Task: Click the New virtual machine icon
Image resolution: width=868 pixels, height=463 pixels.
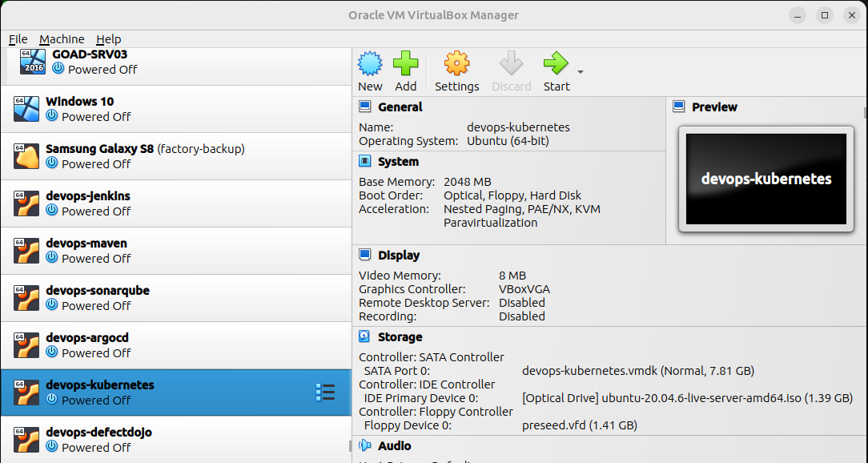Action: (x=370, y=64)
